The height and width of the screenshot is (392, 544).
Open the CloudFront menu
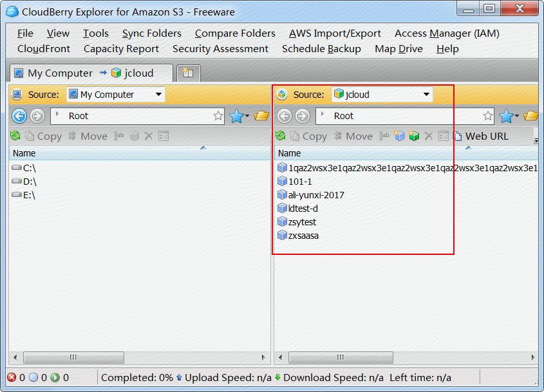click(x=44, y=48)
